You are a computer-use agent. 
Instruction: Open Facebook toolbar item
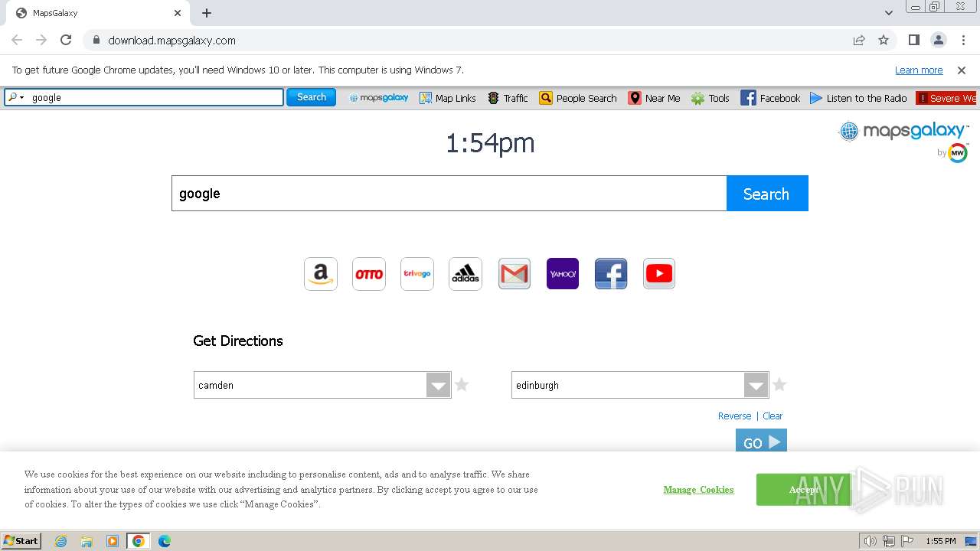[x=771, y=98]
